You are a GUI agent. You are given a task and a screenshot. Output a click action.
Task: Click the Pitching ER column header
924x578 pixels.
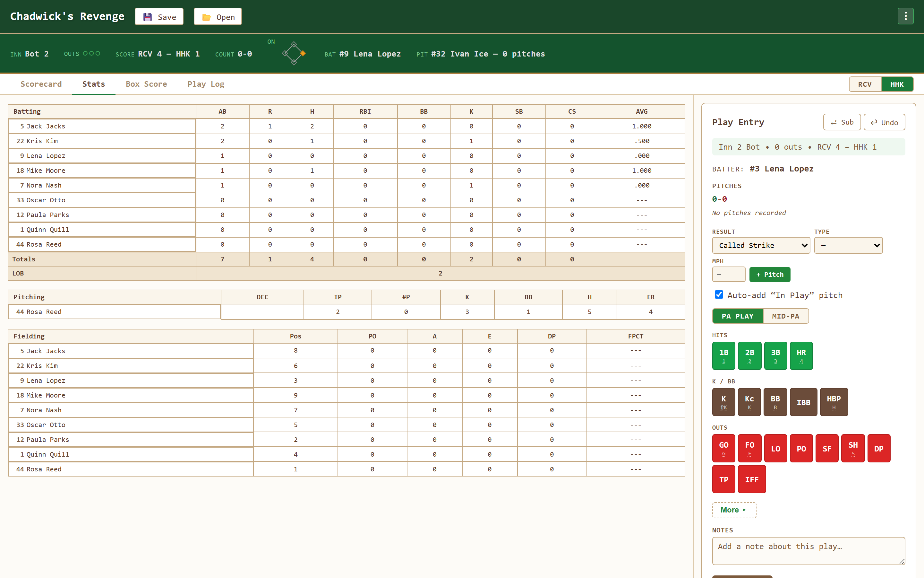pyautogui.click(x=651, y=297)
